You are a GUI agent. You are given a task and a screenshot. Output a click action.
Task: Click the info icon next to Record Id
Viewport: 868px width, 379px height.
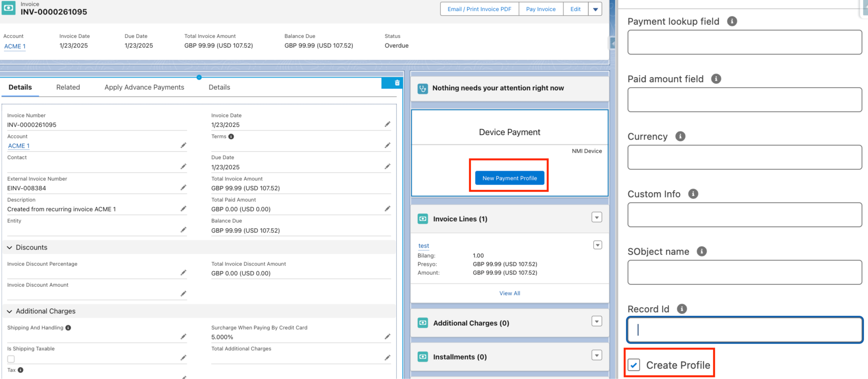pos(682,309)
